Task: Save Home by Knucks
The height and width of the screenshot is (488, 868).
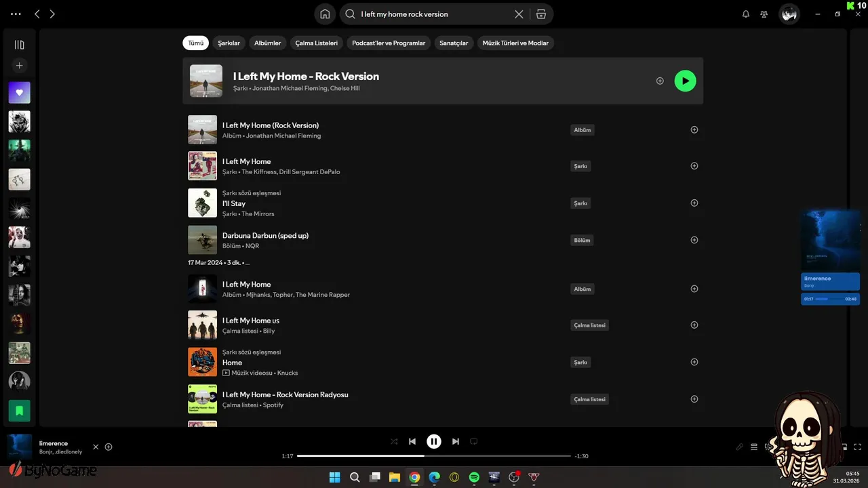Action: click(694, 362)
